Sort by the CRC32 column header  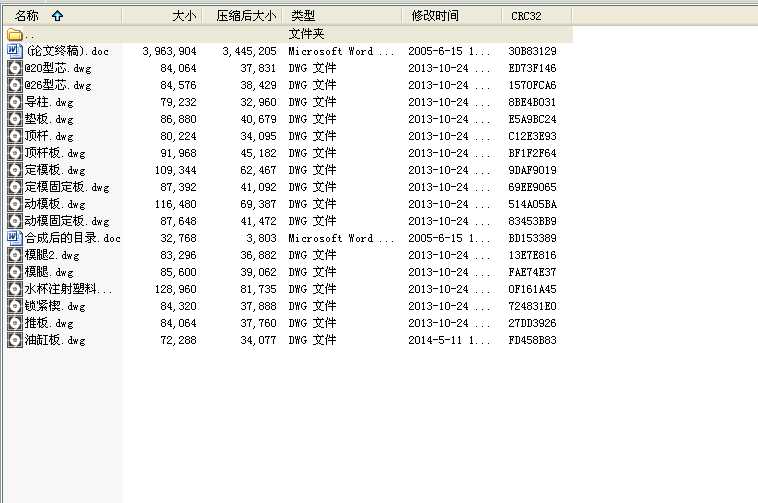(537, 16)
